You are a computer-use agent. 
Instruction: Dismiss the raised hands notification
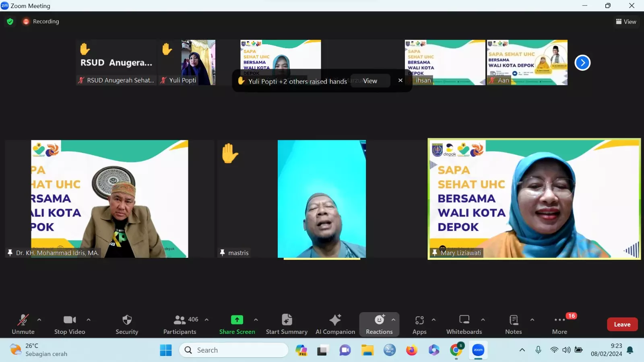[x=400, y=80]
